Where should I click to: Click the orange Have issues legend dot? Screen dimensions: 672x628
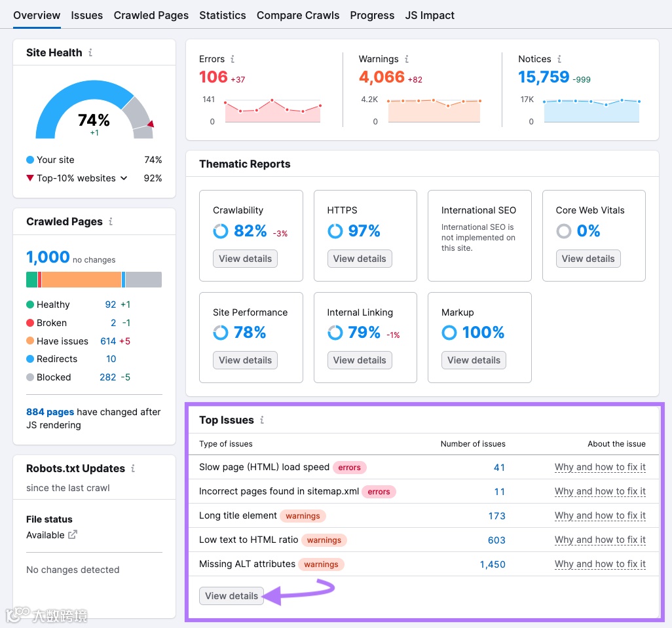(30, 341)
